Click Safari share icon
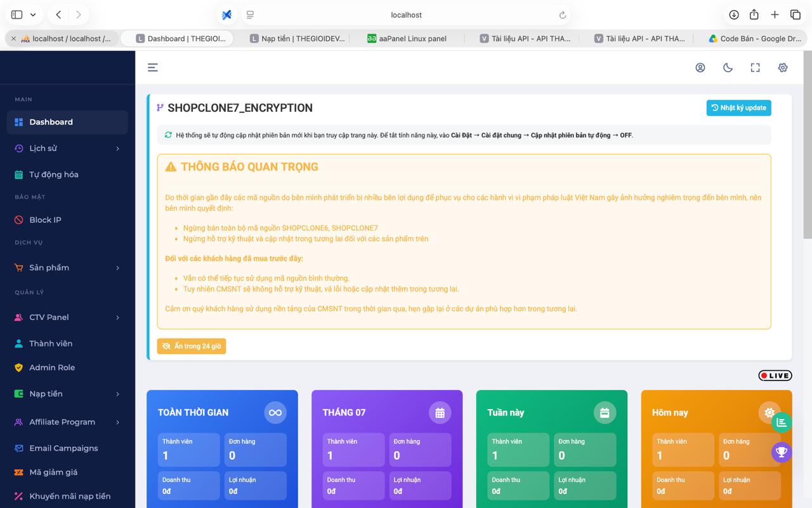 [x=754, y=15]
